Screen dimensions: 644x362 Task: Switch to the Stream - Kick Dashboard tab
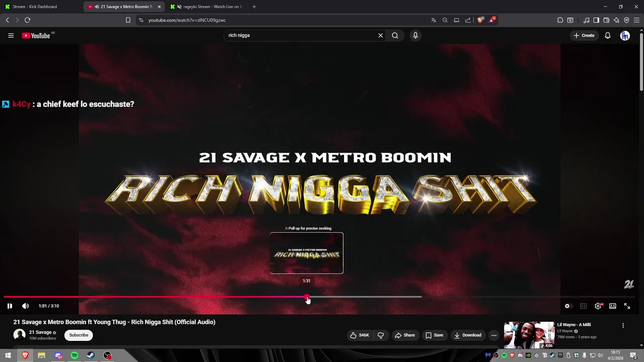(x=40, y=7)
